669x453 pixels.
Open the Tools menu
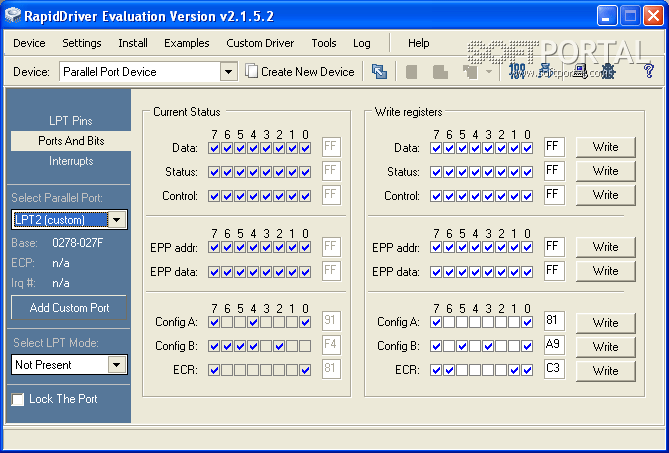[x=323, y=43]
